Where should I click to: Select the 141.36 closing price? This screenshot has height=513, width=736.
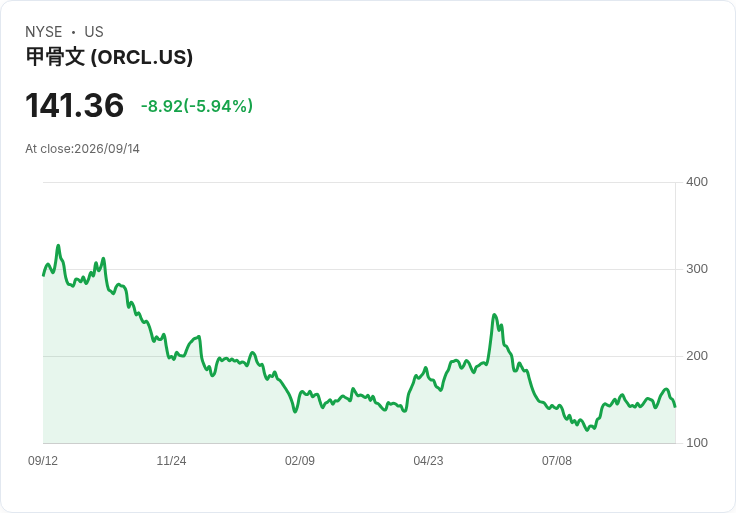coord(74,105)
